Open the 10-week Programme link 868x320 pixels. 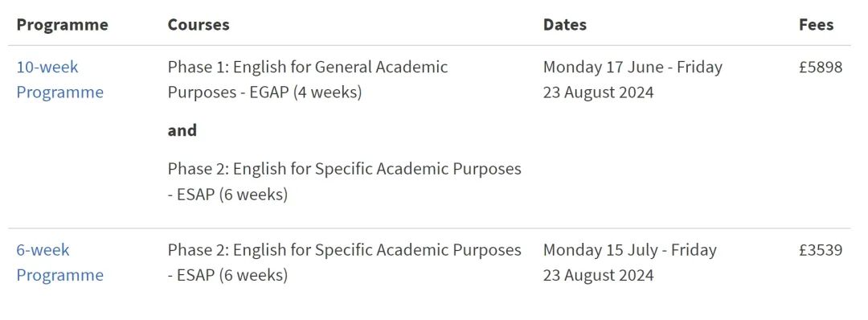[x=59, y=80]
